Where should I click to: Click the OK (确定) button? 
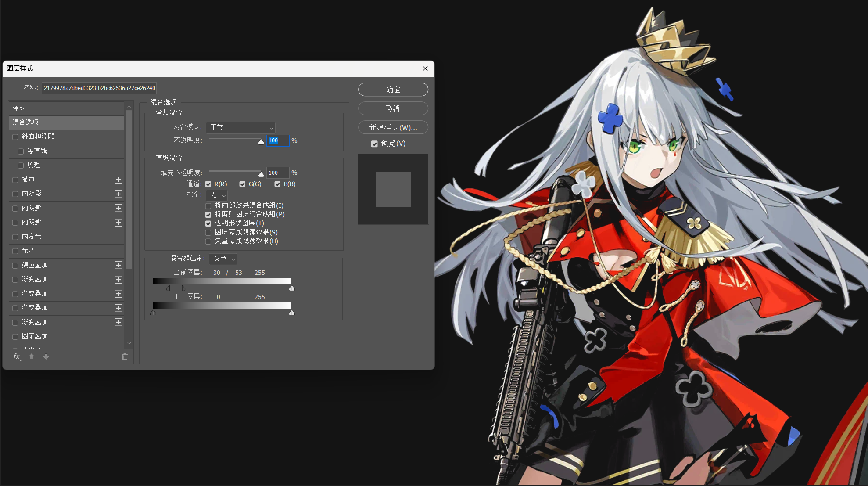pos(393,90)
